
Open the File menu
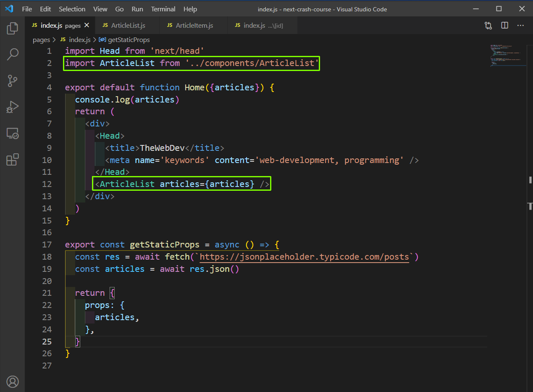click(x=27, y=9)
